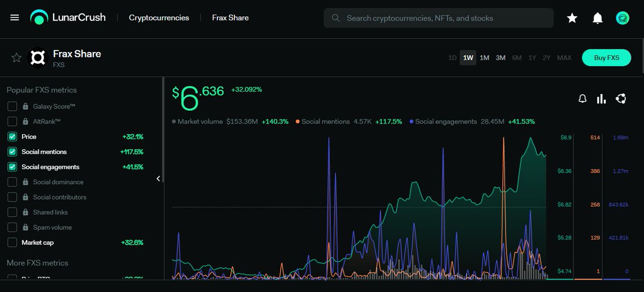This screenshot has height=292, width=644.
Task: Click the +117.5% Social mentions sidebar change
Action: [131, 152]
